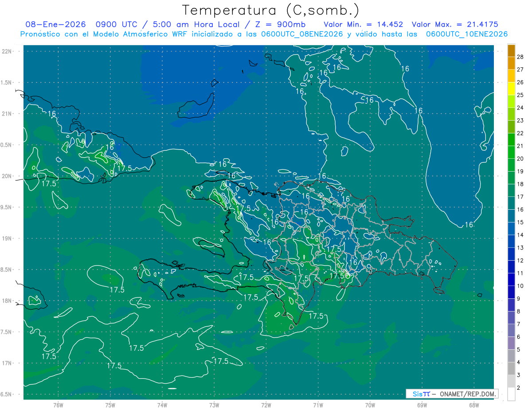Click the '12' value on the color scale
The height and width of the screenshot is (411, 532).
click(x=520, y=260)
